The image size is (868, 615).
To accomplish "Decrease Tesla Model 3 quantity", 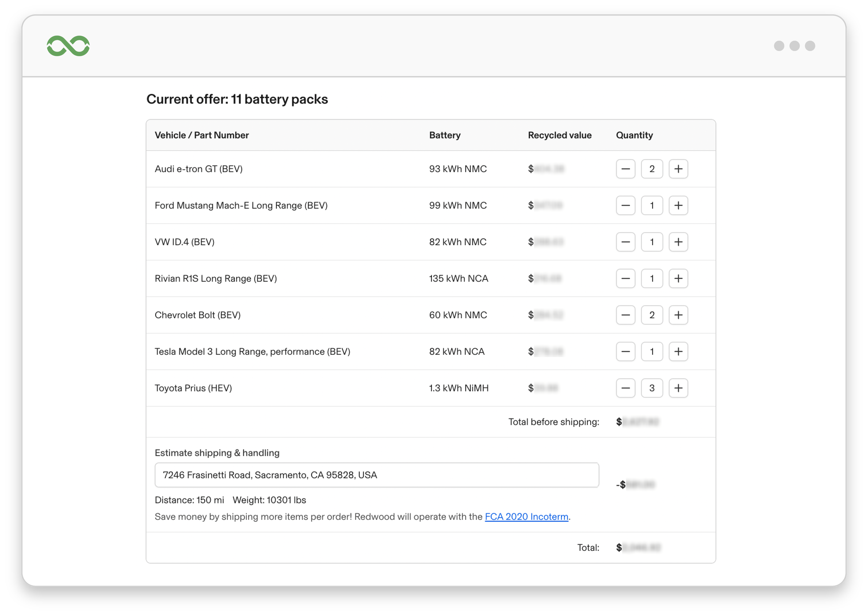I will 626,352.
